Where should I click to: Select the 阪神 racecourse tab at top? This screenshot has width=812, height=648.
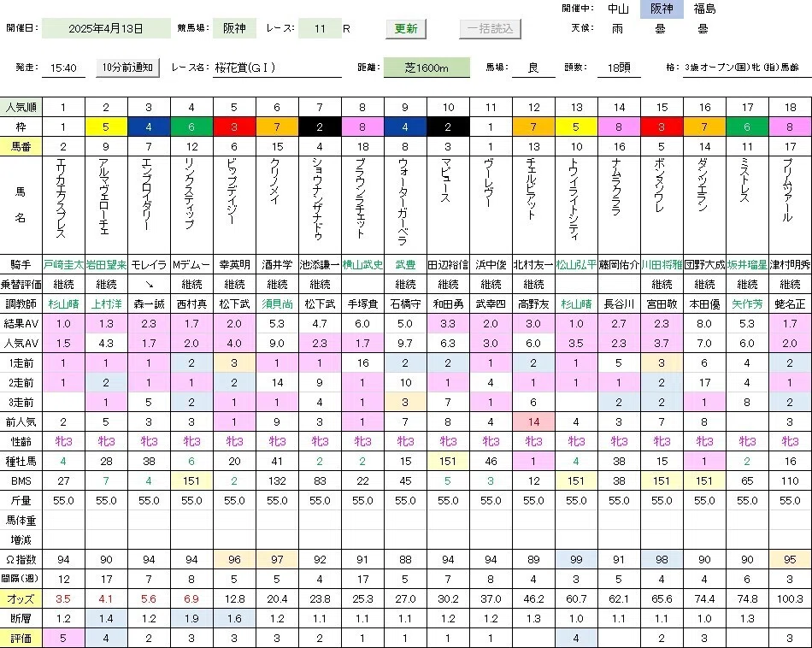coord(662,9)
